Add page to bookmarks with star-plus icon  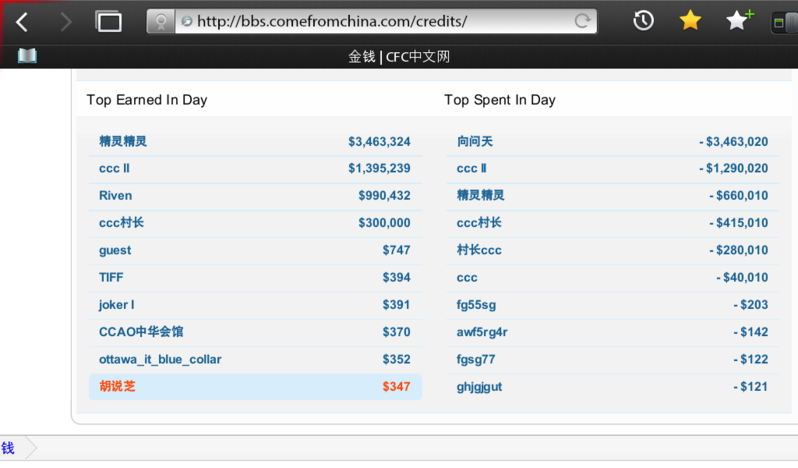pyautogui.click(x=739, y=21)
